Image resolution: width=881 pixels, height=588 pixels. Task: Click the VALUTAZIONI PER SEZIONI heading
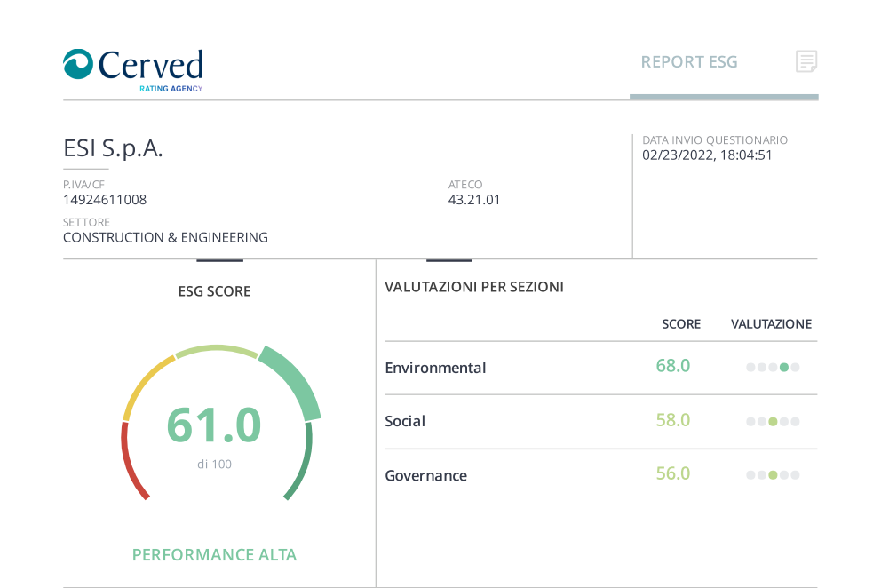[x=473, y=287]
